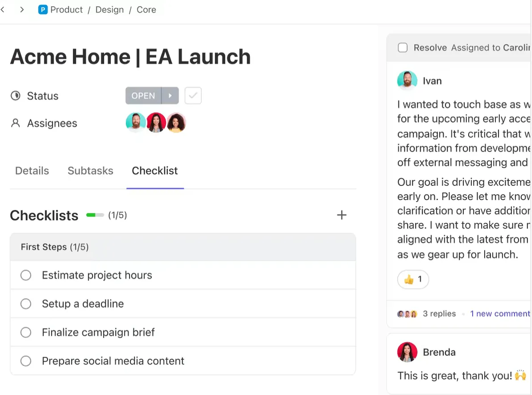Click Brenda's "This is great, thank you!" comment
The height and width of the screenshot is (395, 532).
tap(462, 376)
